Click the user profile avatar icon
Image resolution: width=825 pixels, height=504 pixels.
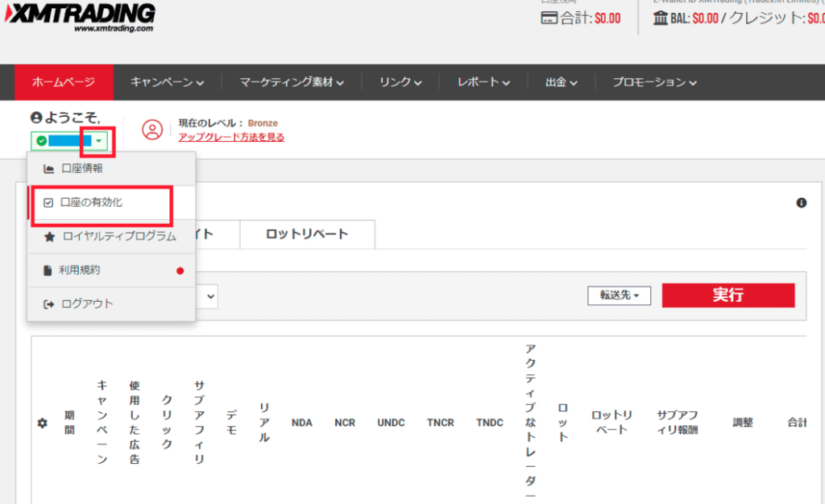tap(152, 129)
